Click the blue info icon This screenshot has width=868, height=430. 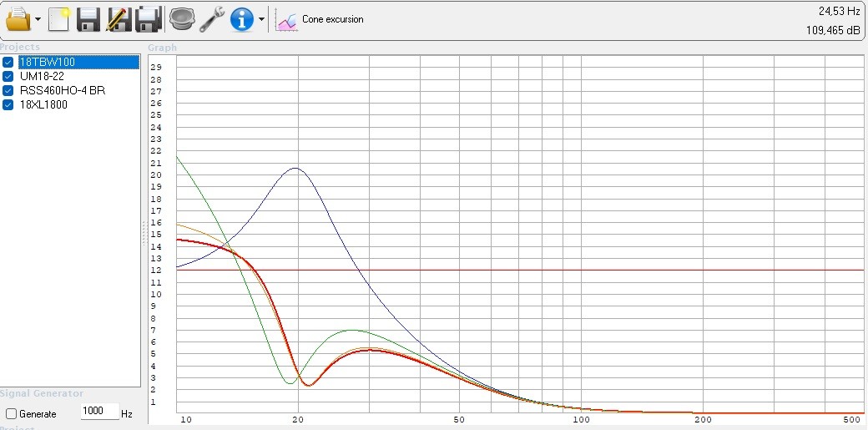coord(242,19)
